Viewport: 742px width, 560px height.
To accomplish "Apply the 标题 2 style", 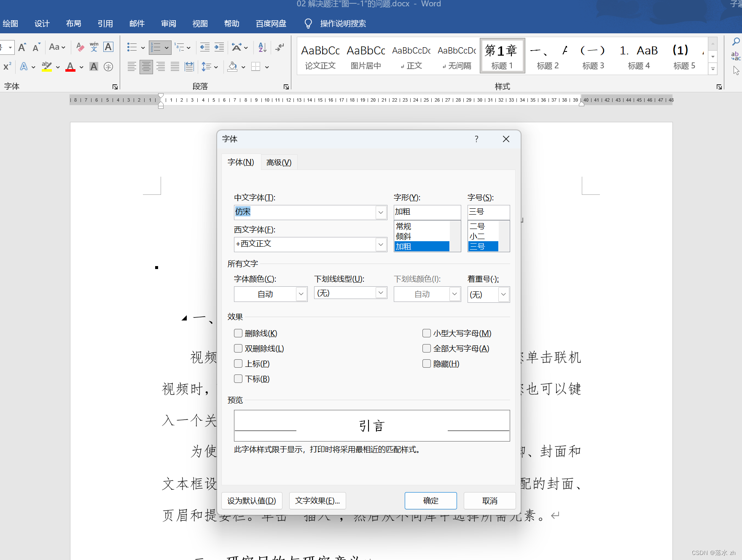I will 548,56.
